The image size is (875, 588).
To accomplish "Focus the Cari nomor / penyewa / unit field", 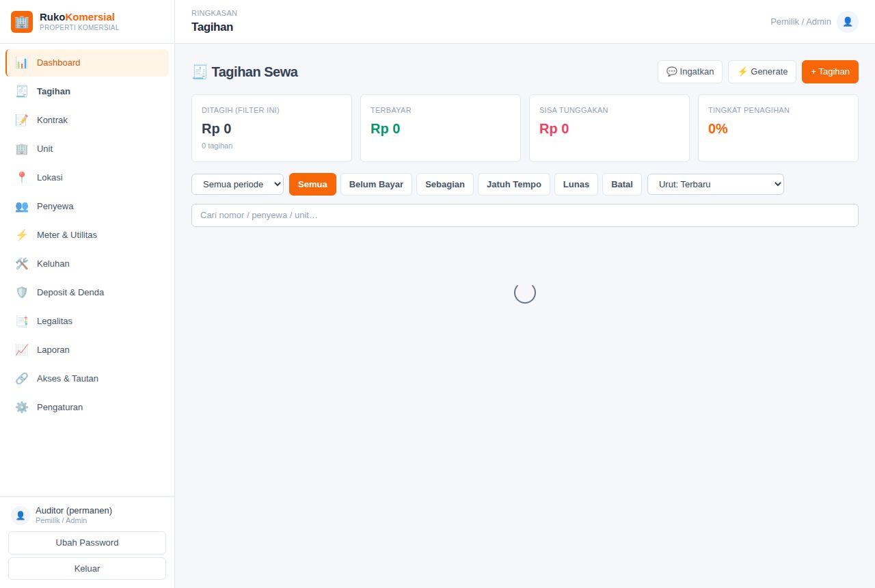I will [525, 215].
